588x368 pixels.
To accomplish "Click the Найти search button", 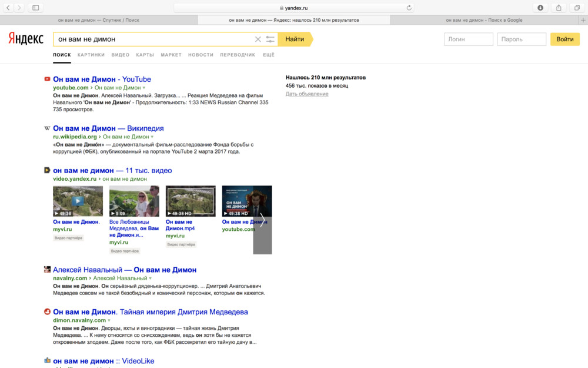I will [x=296, y=39].
